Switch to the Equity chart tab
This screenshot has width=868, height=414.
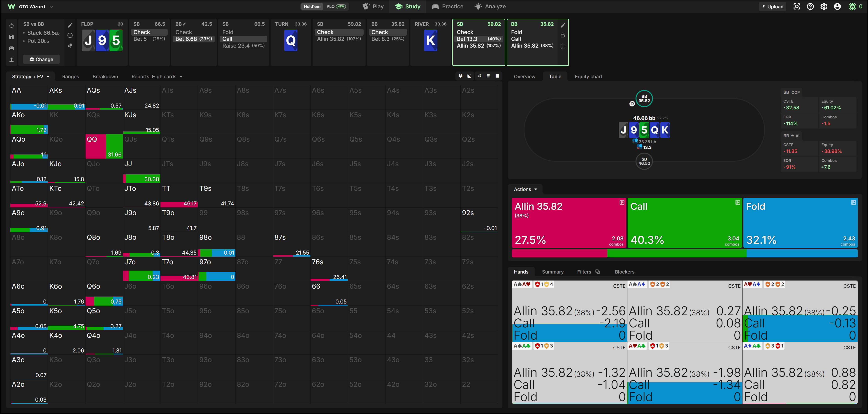[x=588, y=76]
